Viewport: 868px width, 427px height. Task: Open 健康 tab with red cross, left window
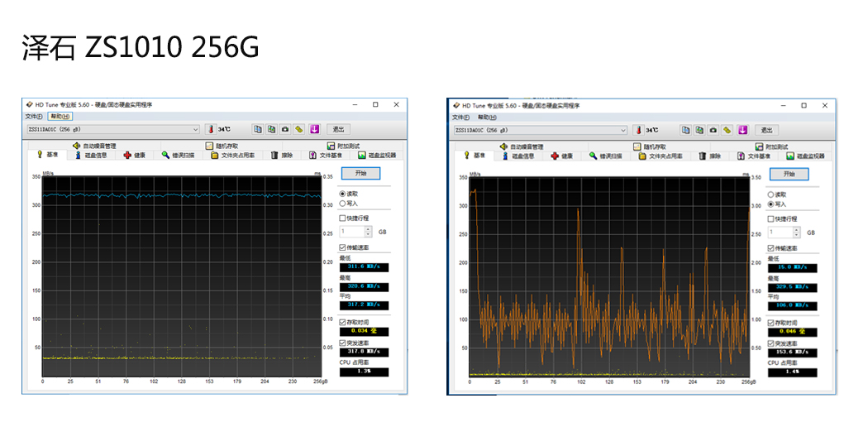click(x=135, y=155)
